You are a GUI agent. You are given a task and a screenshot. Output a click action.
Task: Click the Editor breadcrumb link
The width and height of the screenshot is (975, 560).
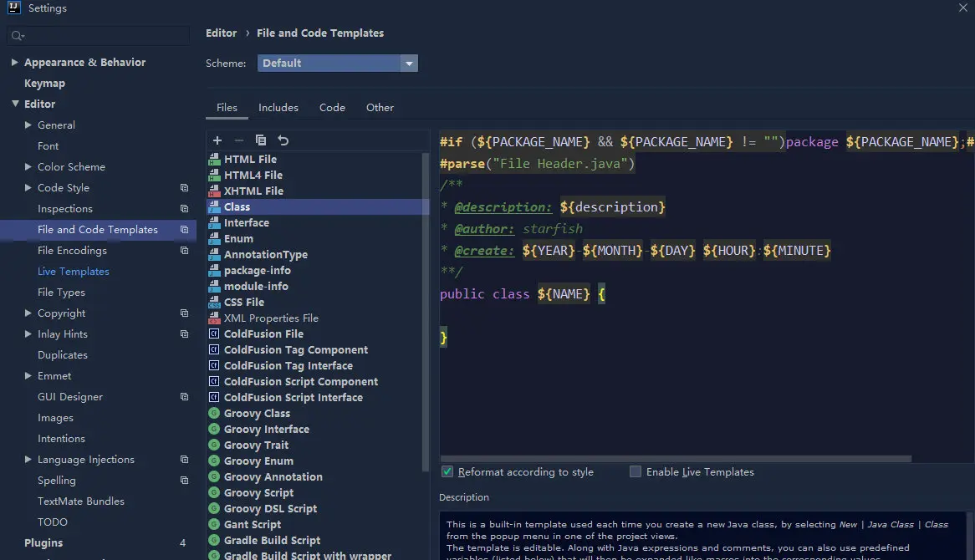tap(222, 33)
